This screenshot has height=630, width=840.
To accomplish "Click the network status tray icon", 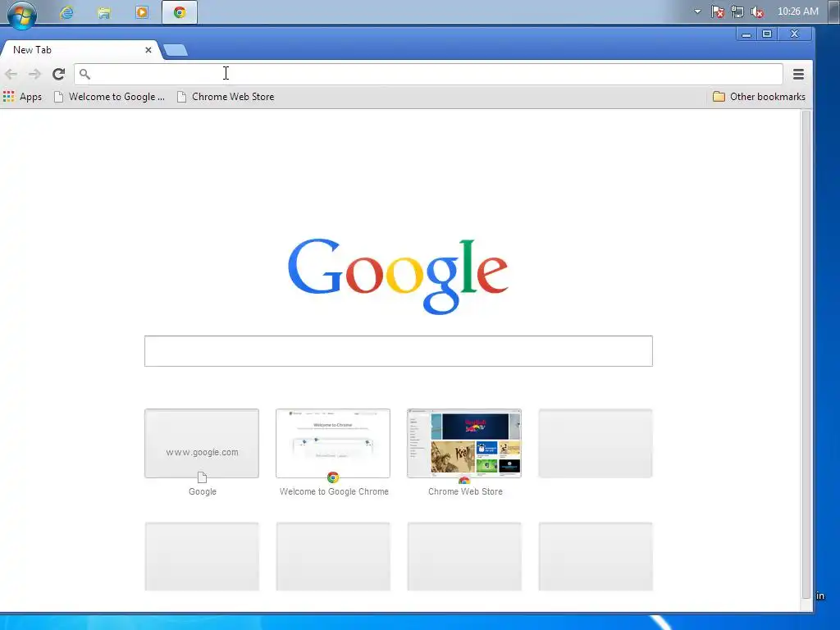I will tap(737, 11).
